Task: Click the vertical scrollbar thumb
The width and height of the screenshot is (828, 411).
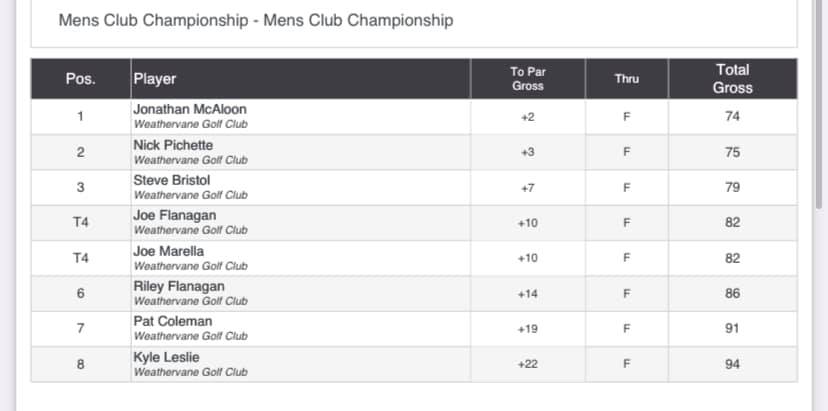Action: pos(819,103)
